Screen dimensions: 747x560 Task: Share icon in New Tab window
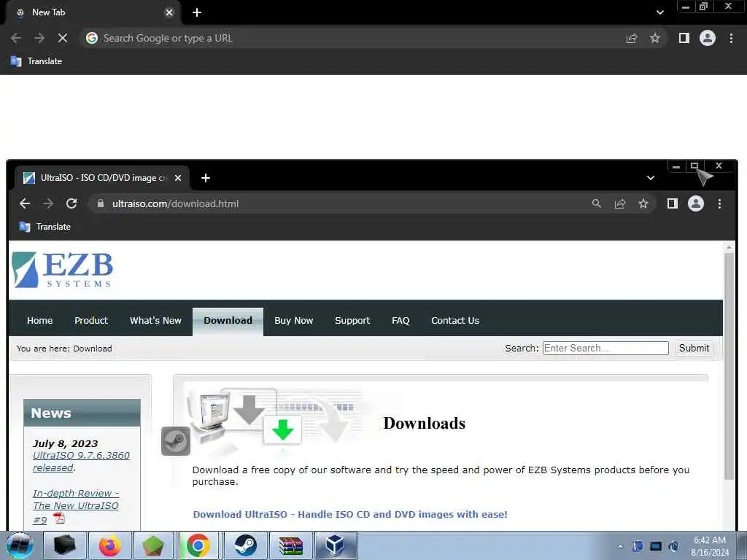632,38
